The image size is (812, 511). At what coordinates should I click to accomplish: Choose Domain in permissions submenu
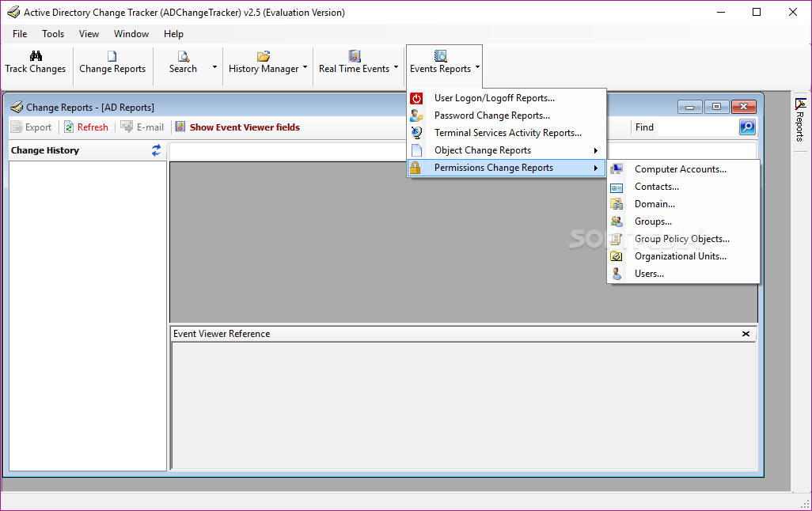[x=683, y=204]
